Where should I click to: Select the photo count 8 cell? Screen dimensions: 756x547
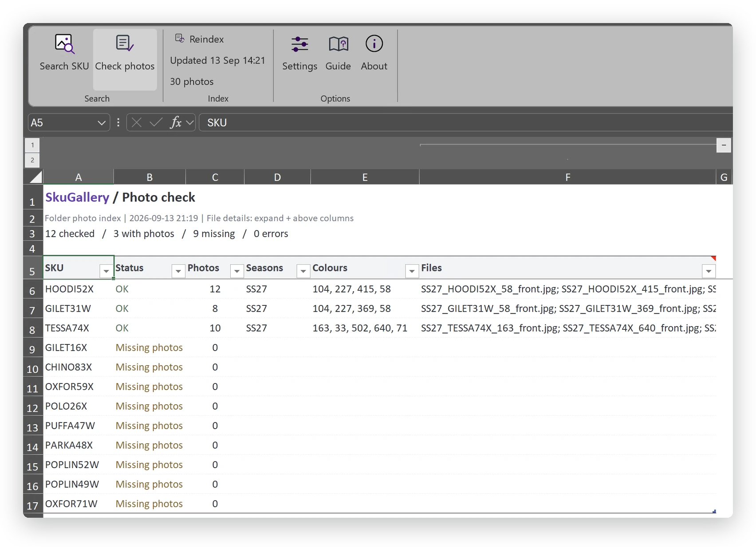(215, 309)
